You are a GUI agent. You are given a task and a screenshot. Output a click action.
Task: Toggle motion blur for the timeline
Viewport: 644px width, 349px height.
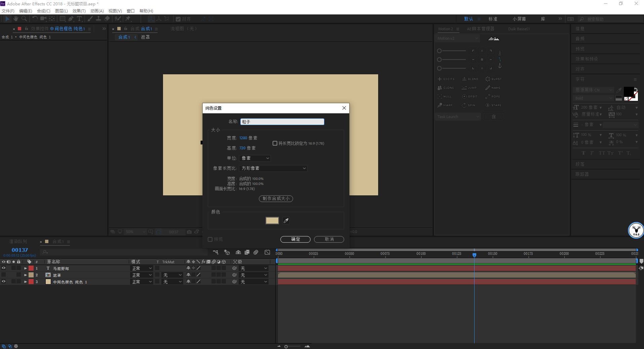[256, 252]
